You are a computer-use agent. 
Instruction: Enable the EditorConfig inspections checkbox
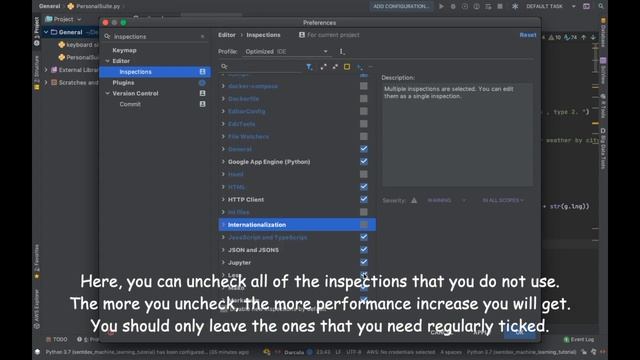click(x=364, y=111)
